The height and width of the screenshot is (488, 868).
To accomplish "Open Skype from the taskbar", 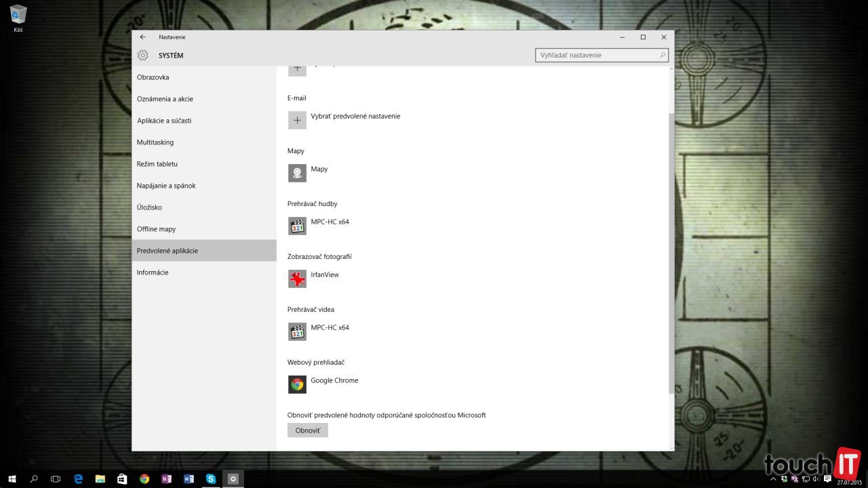I will pos(211,479).
